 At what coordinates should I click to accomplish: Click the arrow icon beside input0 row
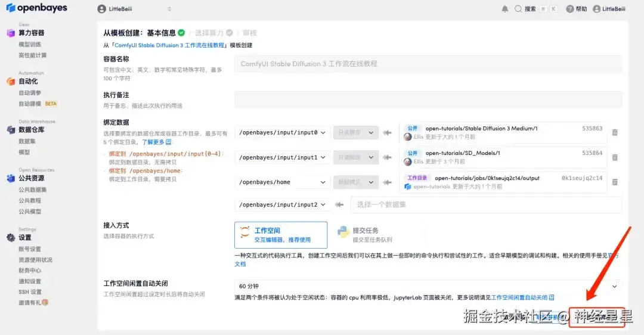point(387,132)
